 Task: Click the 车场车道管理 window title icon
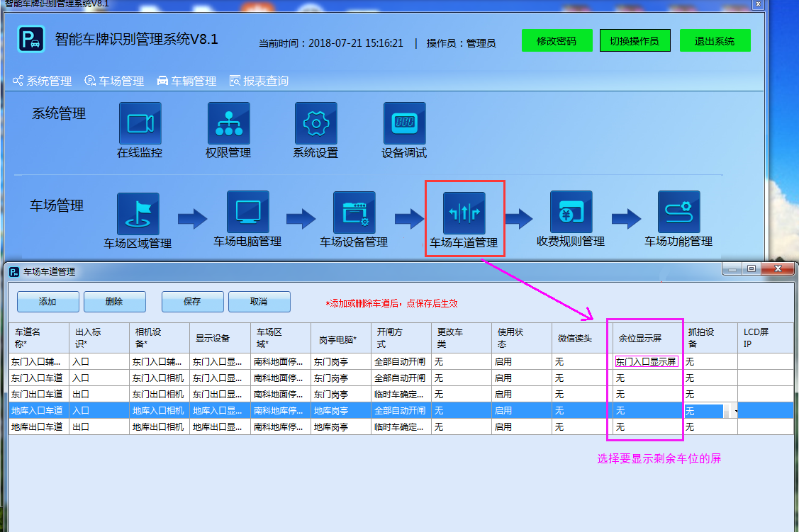14,272
